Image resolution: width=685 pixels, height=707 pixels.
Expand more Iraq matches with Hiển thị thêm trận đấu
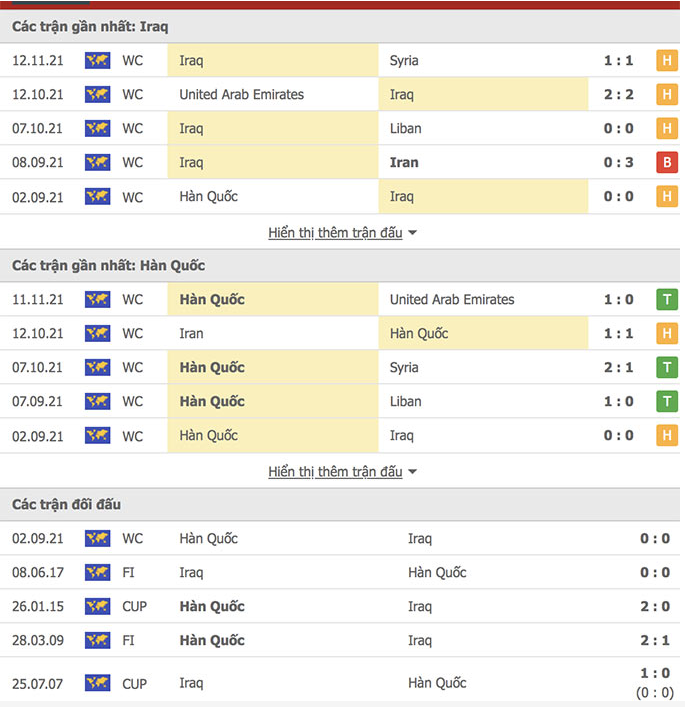point(335,233)
